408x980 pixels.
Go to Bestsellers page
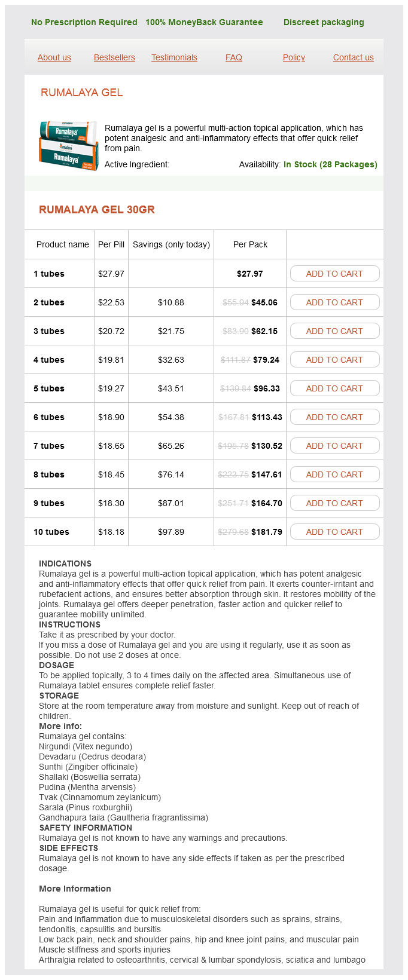point(114,57)
